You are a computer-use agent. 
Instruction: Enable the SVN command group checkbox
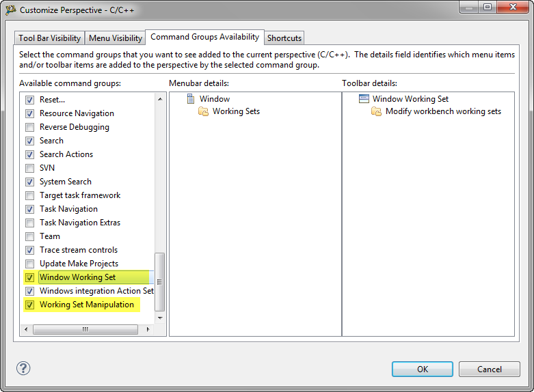pyautogui.click(x=29, y=168)
